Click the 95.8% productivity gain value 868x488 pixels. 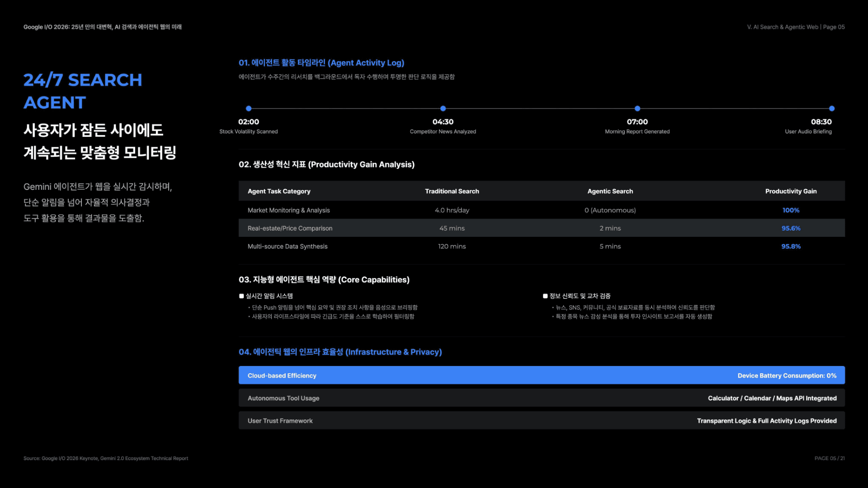tap(791, 246)
